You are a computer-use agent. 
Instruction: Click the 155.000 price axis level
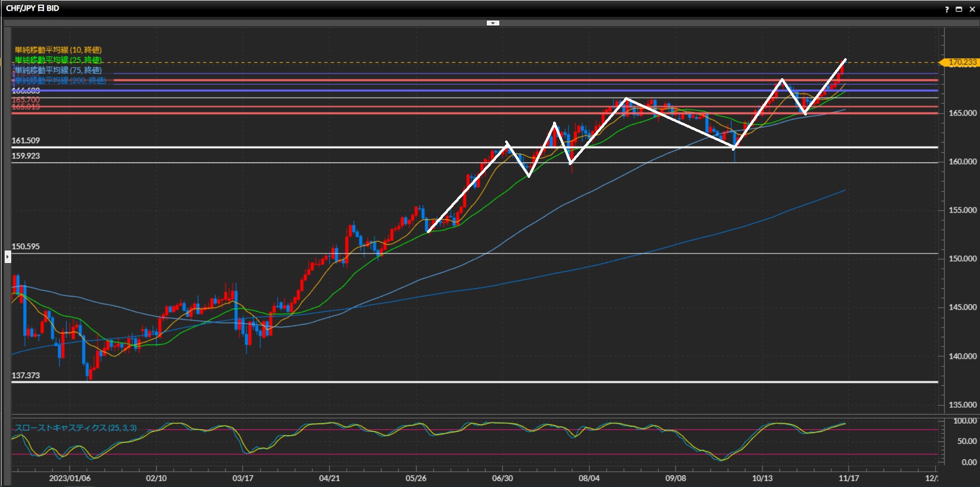pyautogui.click(x=962, y=210)
